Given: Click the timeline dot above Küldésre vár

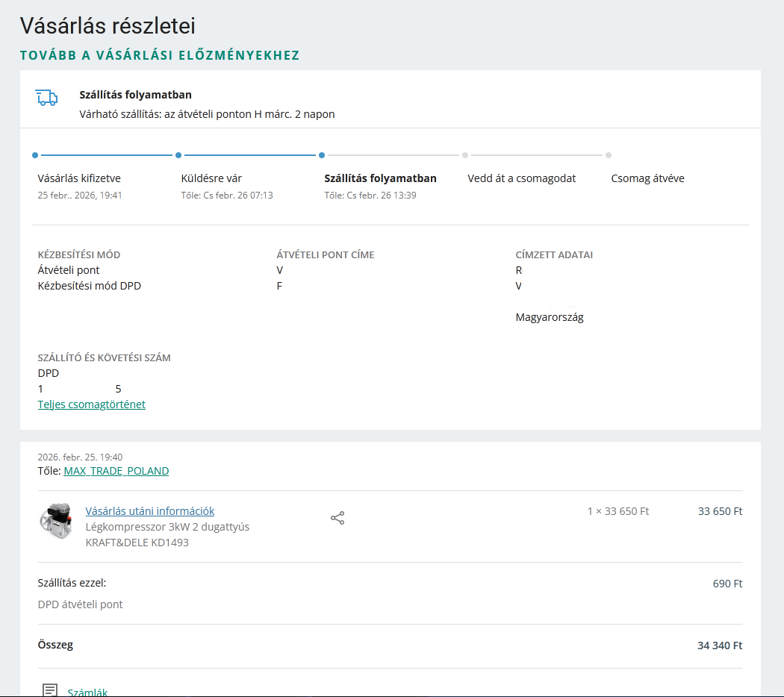Looking at the screenshot, I should tap(178, 155).
